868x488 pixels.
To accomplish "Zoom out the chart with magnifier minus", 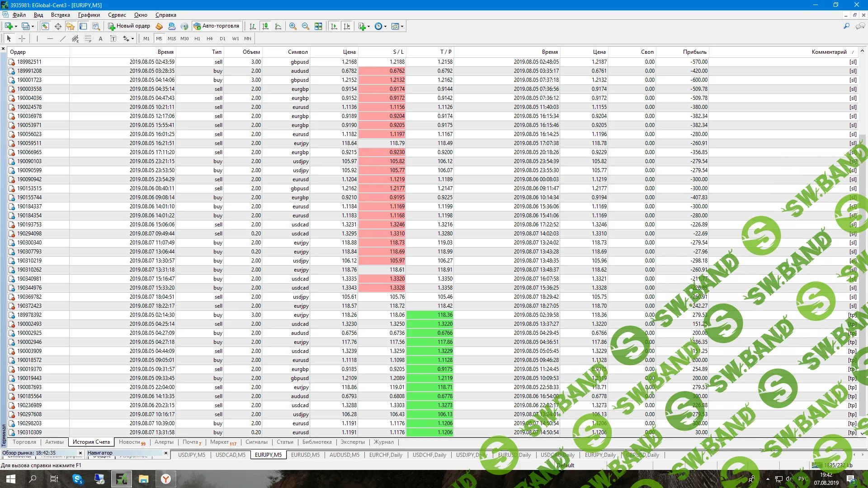I will point(306,26).
